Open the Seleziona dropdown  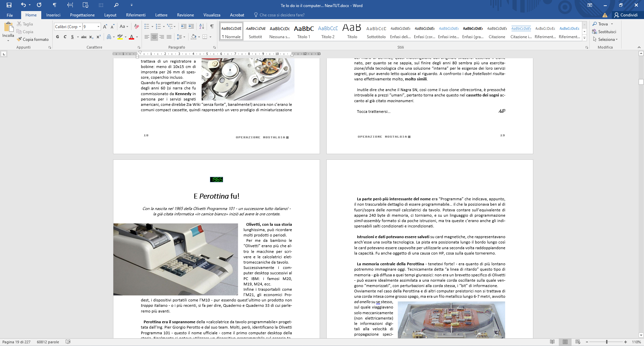(605, 40)
